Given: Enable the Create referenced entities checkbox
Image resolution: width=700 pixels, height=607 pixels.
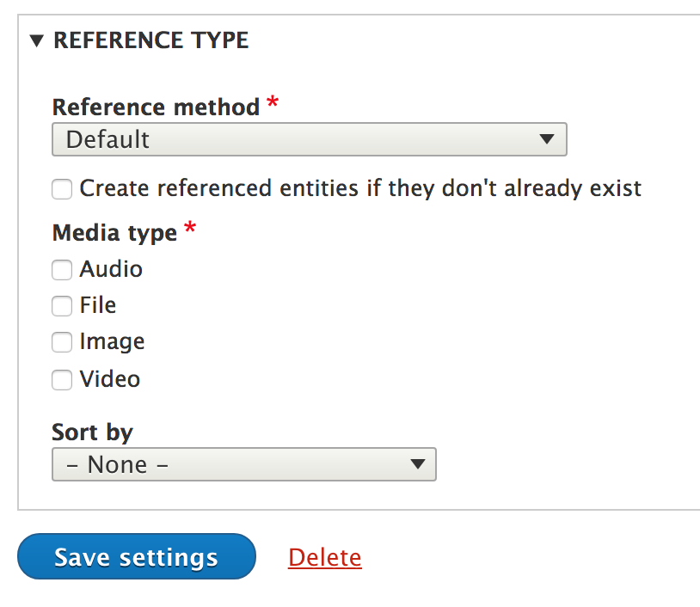Looking at the screenshot, I should pyautogui.click(x=62, y=189).
